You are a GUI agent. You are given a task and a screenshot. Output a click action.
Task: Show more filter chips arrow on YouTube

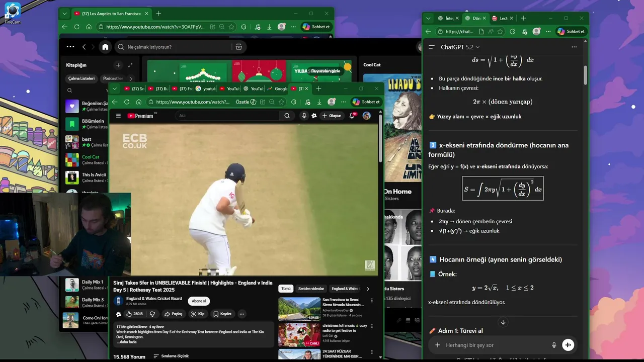pyautogui.click(x=368, y=289)
